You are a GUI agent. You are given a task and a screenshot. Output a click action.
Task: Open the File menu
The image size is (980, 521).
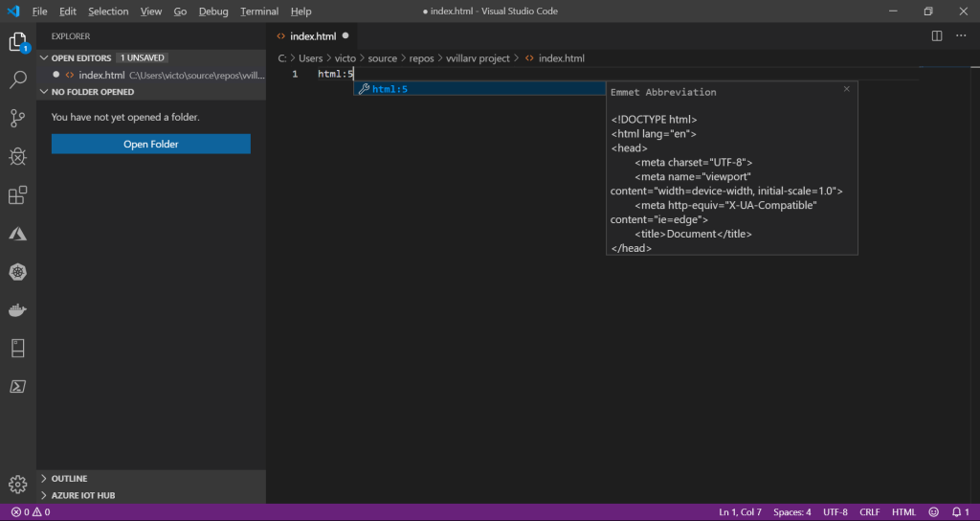coord(39,11)
